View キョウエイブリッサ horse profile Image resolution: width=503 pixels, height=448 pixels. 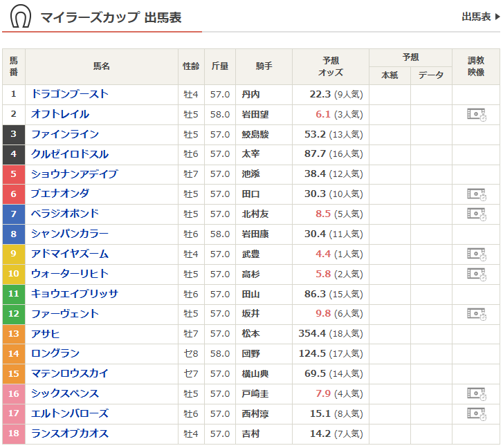click(75, 294)
